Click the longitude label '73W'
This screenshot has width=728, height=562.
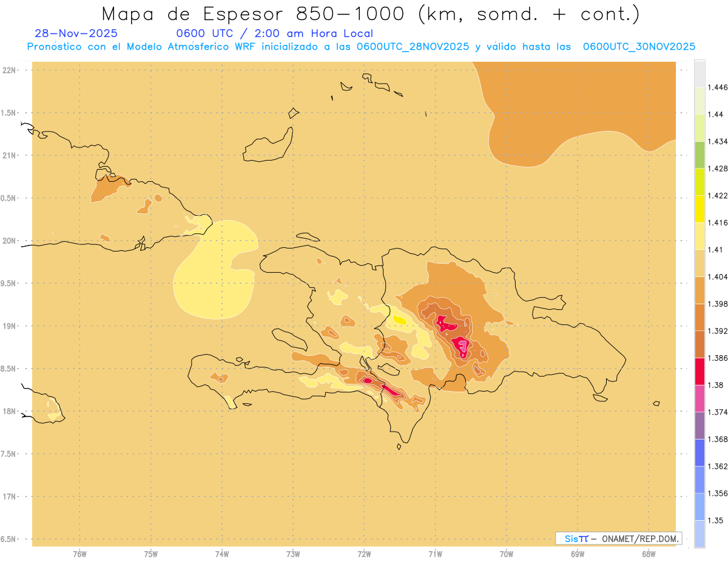point(293,554)
